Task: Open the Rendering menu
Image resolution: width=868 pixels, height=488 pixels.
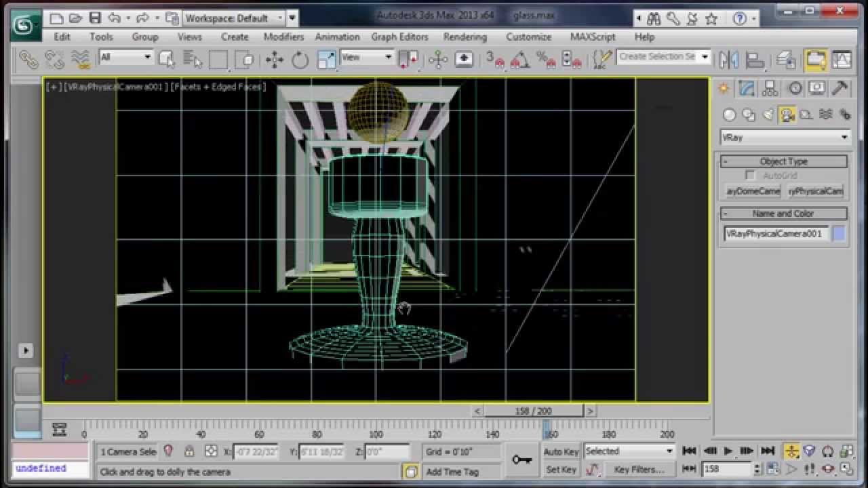Action: [x=465, y=37]
